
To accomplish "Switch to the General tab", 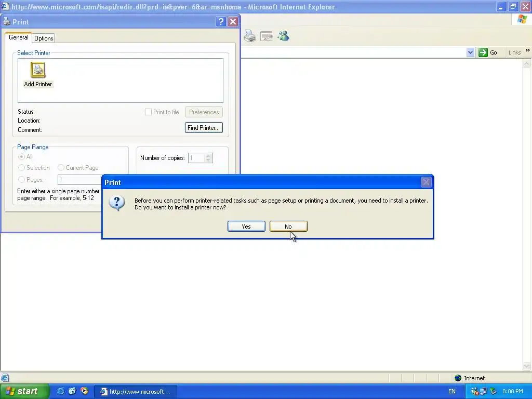I will tap(18, 37).
